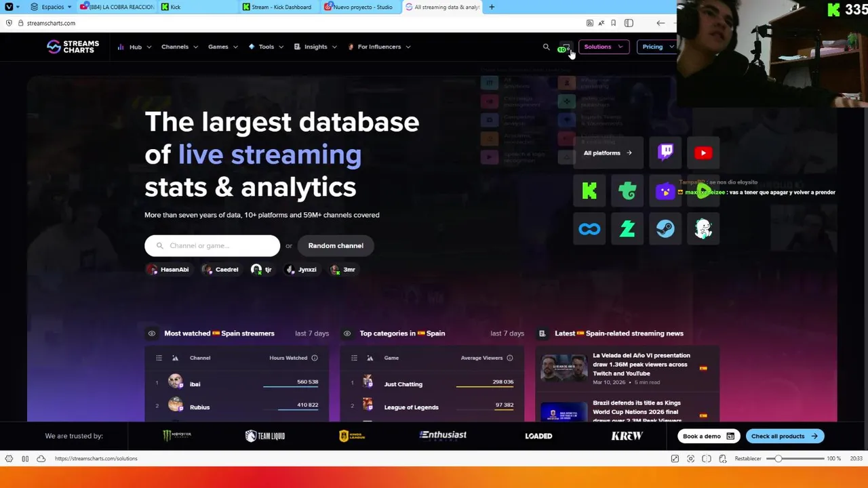Open the Vivaldi menu icon

click(x=9, y=7)
